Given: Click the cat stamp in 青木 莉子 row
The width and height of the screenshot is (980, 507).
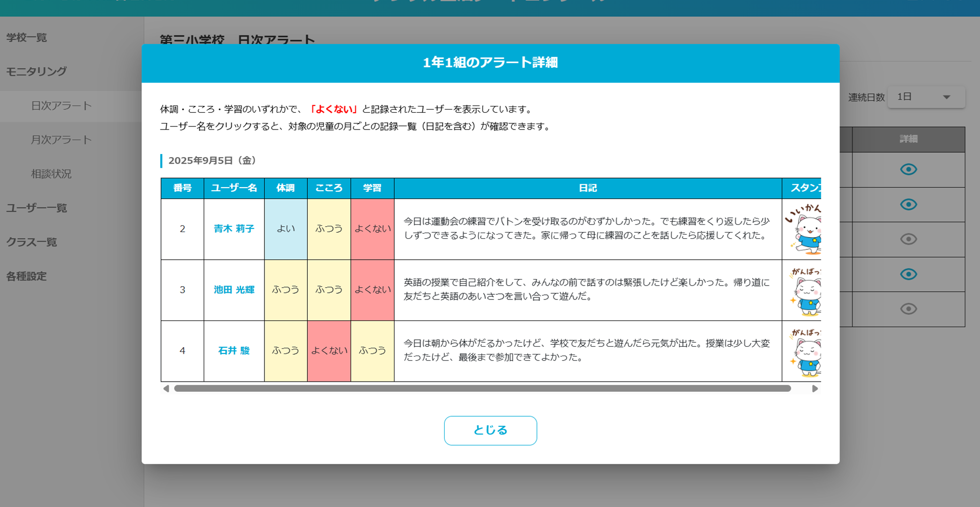Looking at the screenshot, I should (803, 230).
